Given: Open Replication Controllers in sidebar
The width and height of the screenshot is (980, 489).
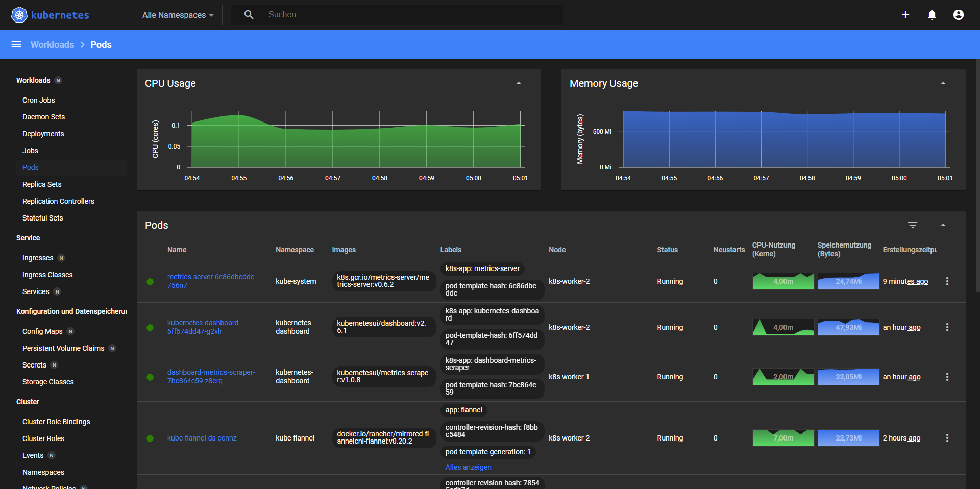Looking at the screenshot, I should tap(58, 201).
